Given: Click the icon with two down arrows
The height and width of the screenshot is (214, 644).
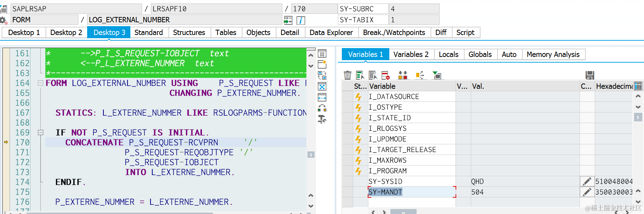Looking at the screenshot, I should click(403, 75).
